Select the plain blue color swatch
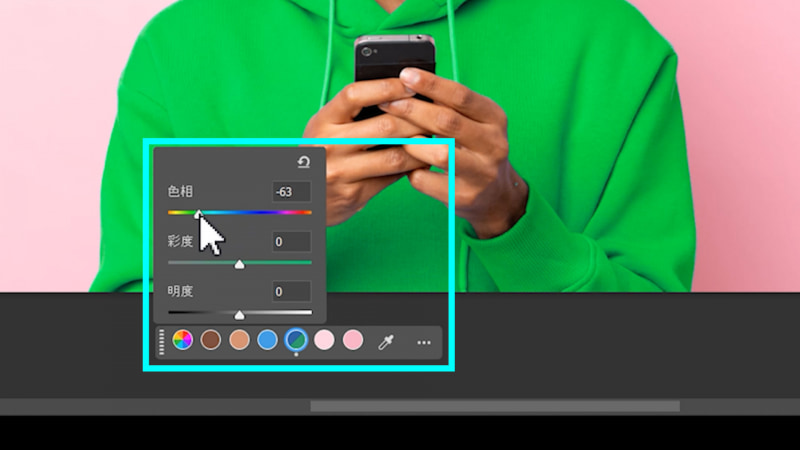This screenshot has width=800, height=450. 267,340
